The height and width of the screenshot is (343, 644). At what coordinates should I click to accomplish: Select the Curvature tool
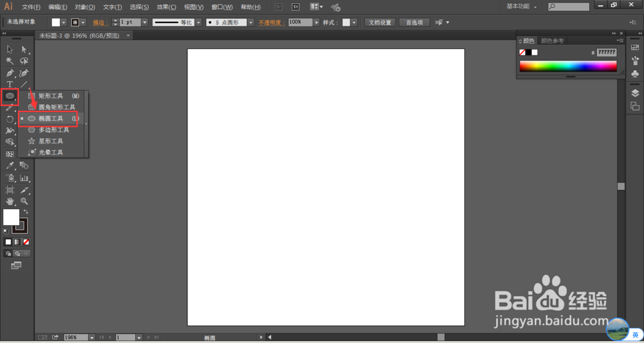click(24, 73)
